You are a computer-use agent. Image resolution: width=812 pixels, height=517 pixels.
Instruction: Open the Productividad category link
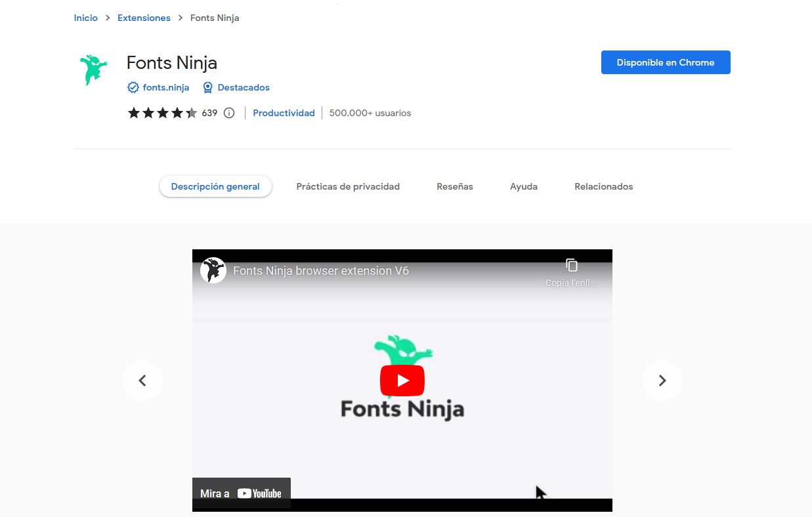click(284, 113)
